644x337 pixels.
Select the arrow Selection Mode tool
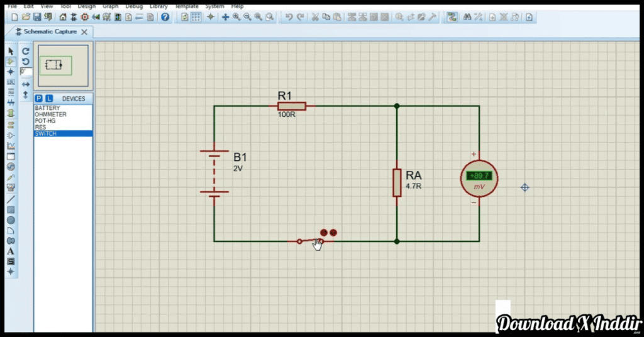pyautogui.click(x=11, y=51)
